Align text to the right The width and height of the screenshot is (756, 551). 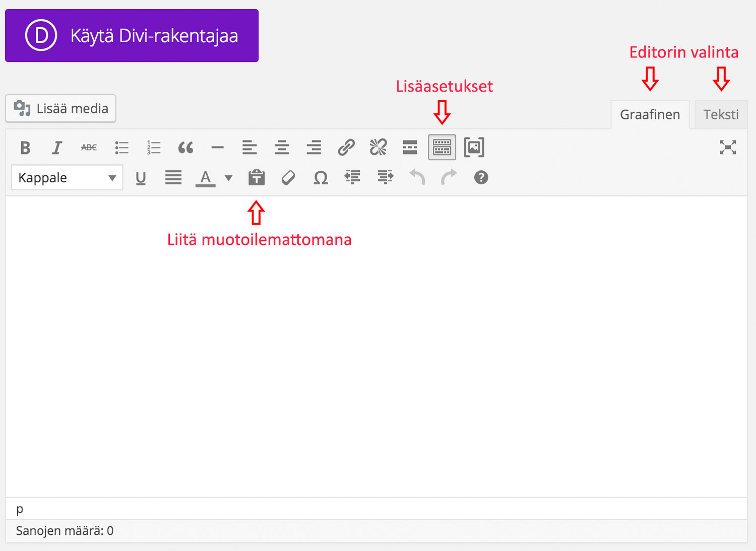tap(313, 148)
